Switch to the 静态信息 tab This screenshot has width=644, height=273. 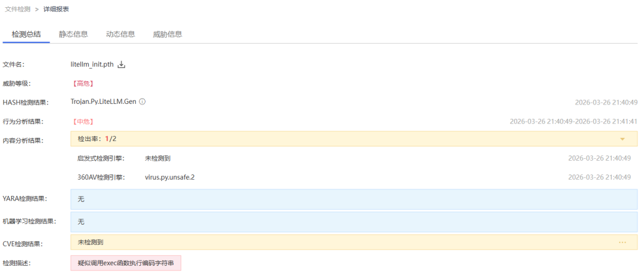(73, 34)
